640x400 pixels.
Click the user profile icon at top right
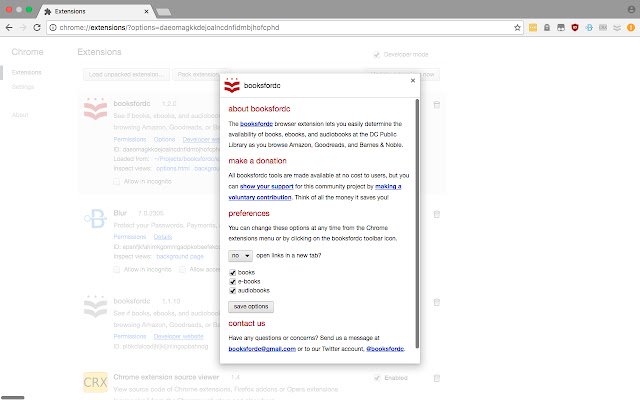(631, 9)
